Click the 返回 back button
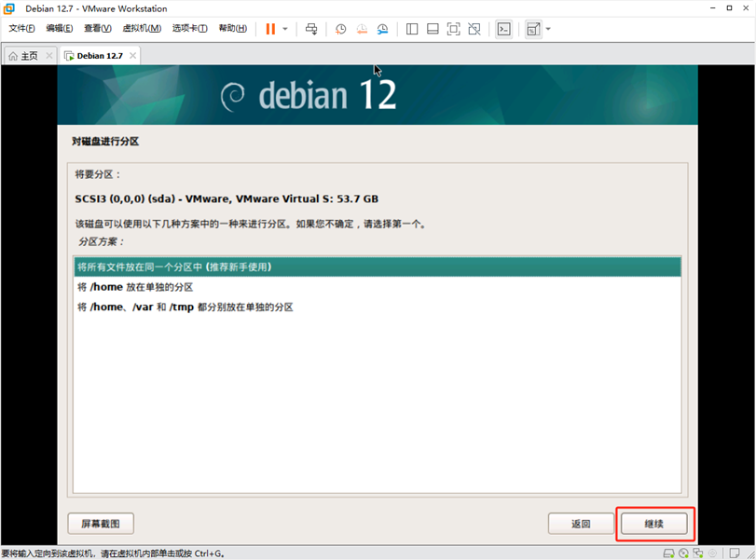The image size is (756, 560). click(581, 524)
